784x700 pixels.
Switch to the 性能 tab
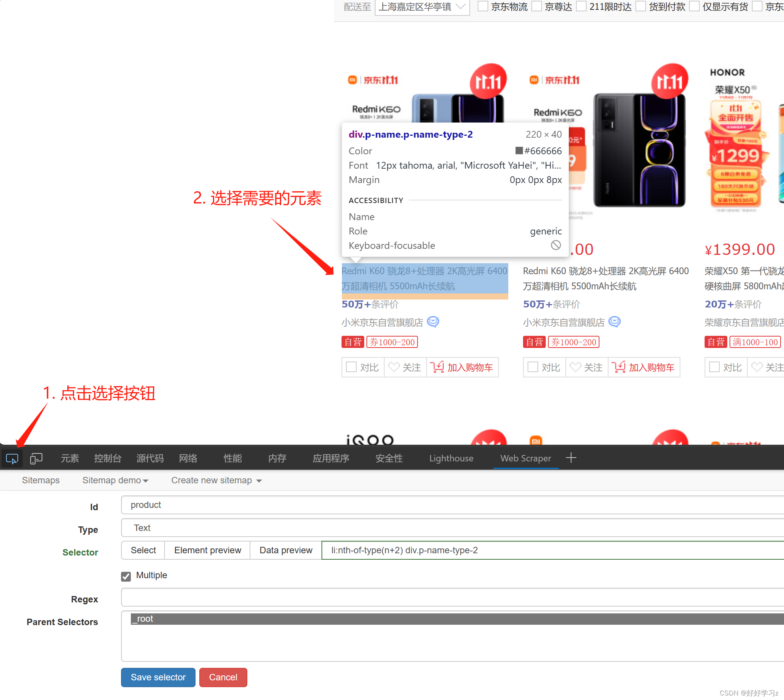pos(233,458)
